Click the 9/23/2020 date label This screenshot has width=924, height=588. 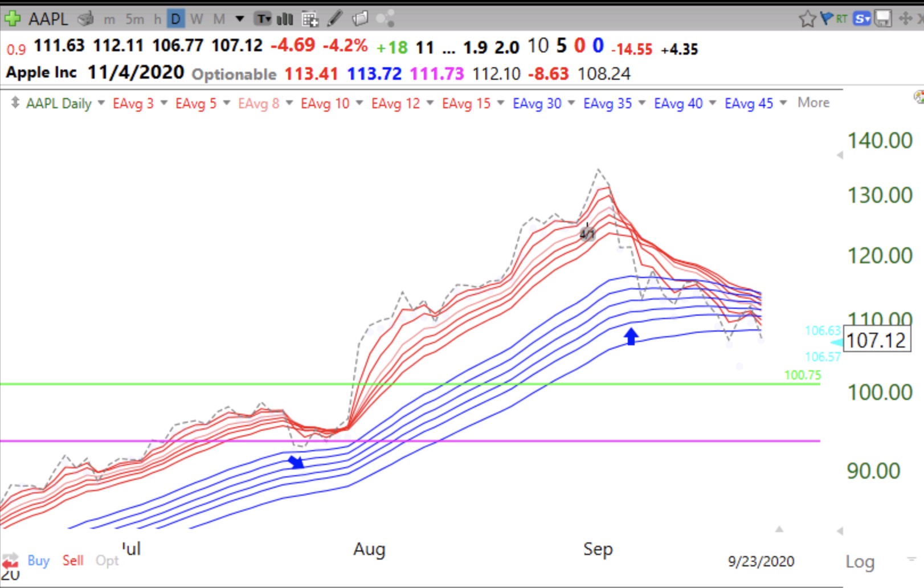(x=761, y=561)
